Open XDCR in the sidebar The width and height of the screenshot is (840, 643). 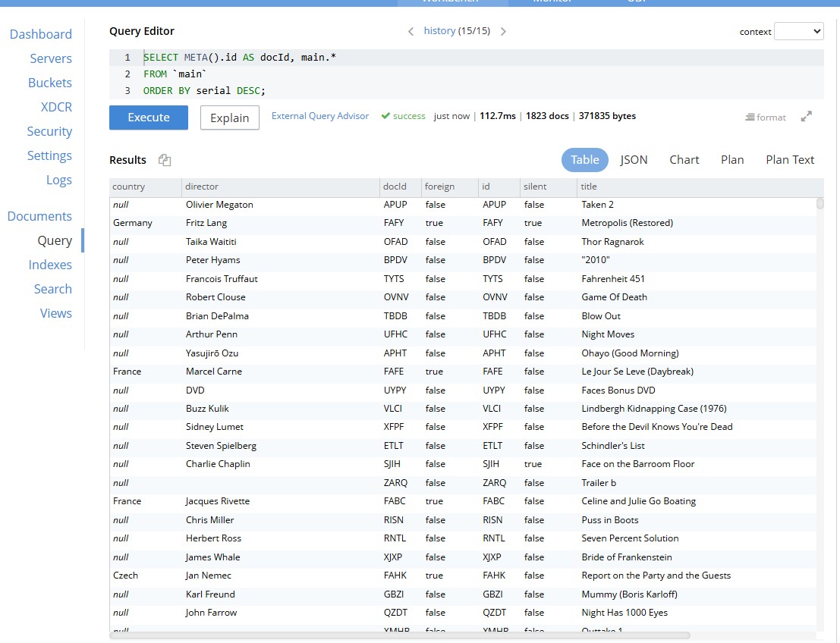click(56, 107)
